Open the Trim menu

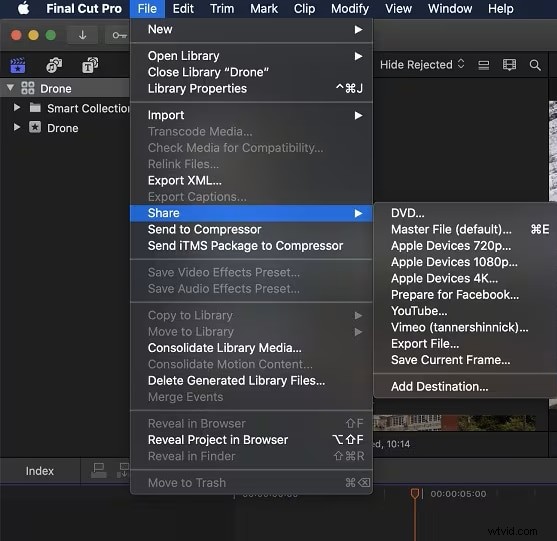(x=222, y=9)
